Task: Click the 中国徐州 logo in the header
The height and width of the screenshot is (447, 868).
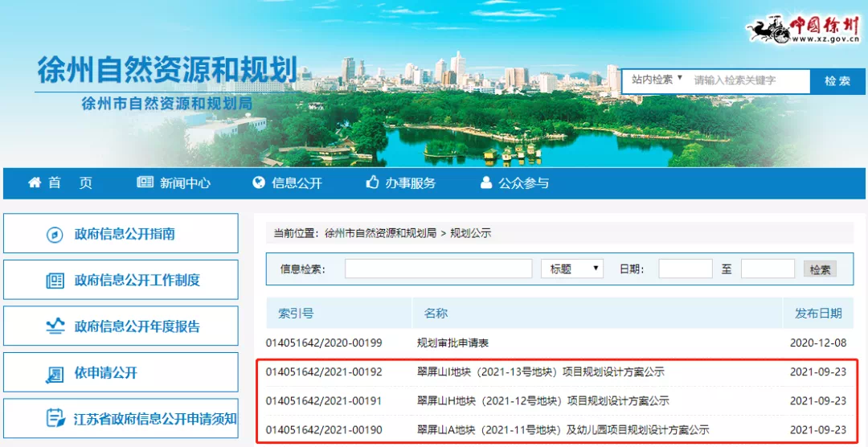Action: tap(804, 28)
